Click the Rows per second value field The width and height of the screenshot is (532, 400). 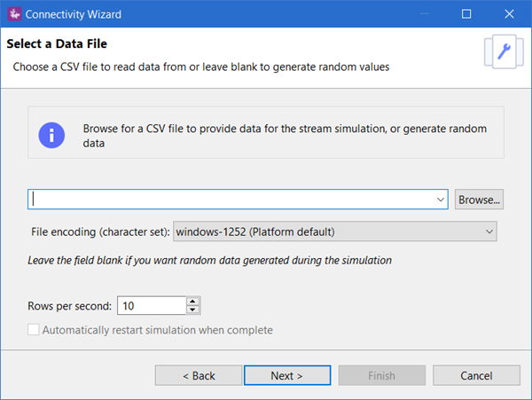coord(151,306)
